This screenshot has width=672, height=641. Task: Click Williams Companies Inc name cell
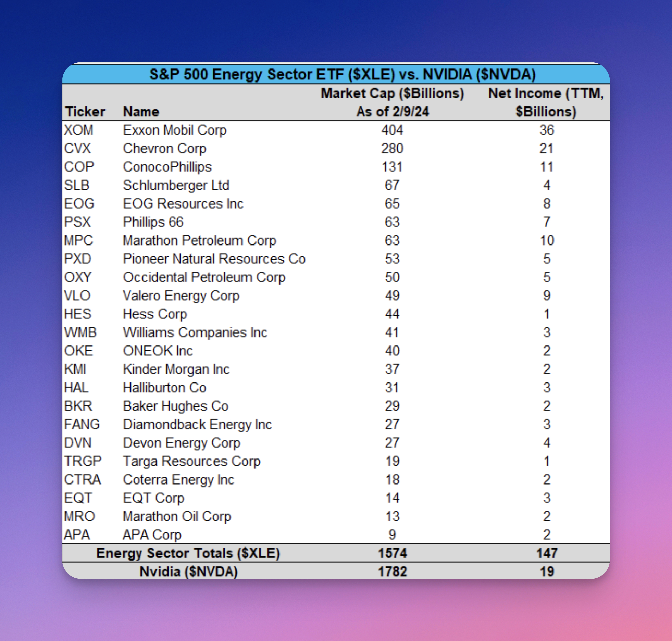point(195,332)
